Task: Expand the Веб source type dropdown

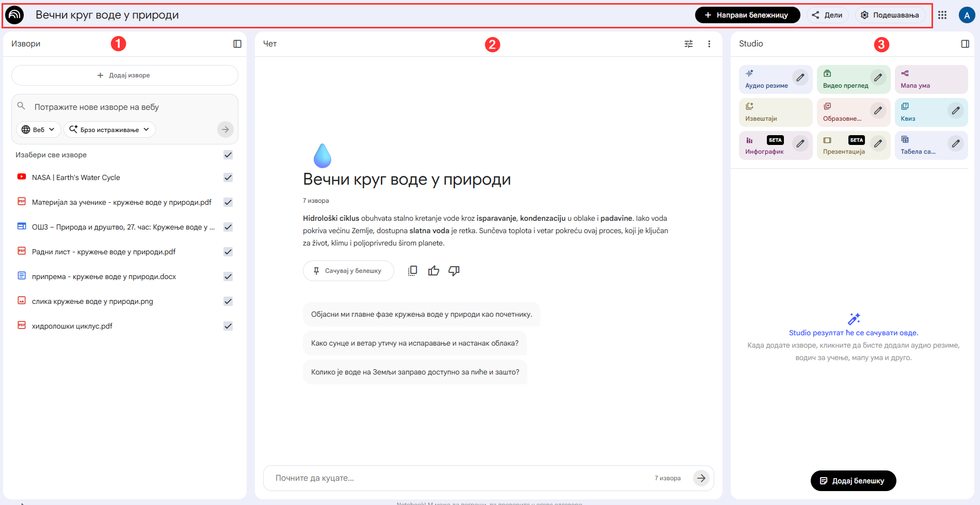Action: click(39, 129)
